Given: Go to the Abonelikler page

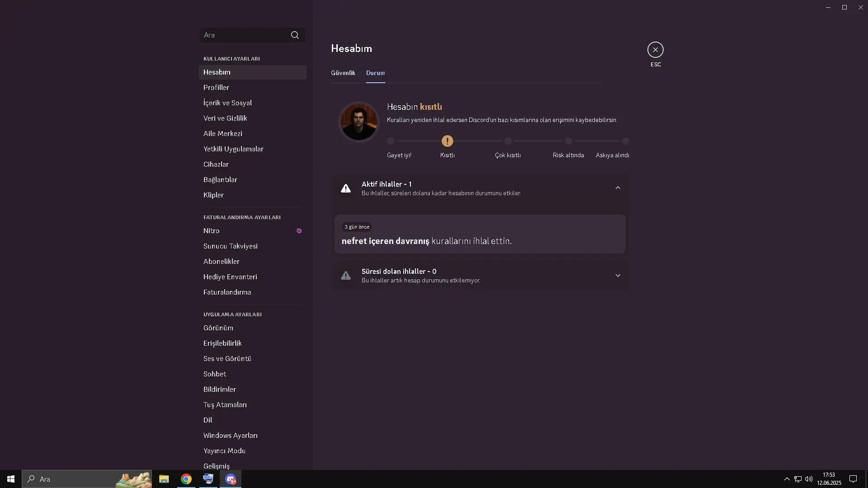Looking at the screenshot, I should 253,262.
